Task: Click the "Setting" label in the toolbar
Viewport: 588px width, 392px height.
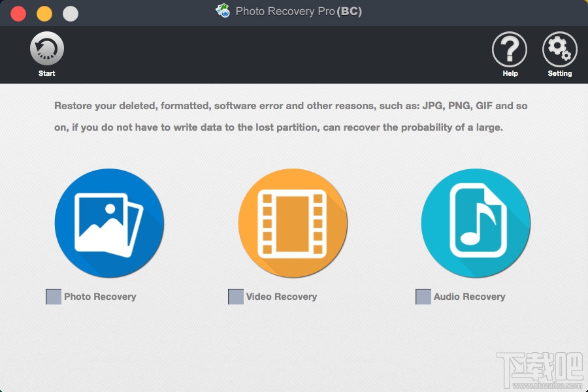Action: coord(560,74)
